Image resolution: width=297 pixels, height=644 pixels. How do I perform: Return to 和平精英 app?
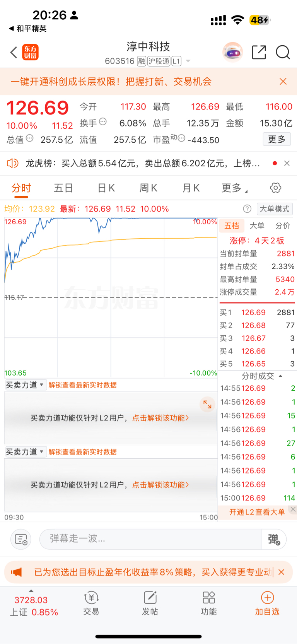click(x=27, y=29)
